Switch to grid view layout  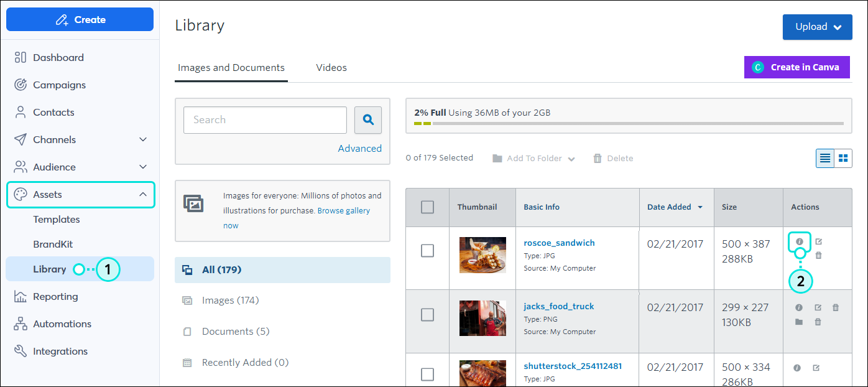pyautogui.click(x=843, y=158)
